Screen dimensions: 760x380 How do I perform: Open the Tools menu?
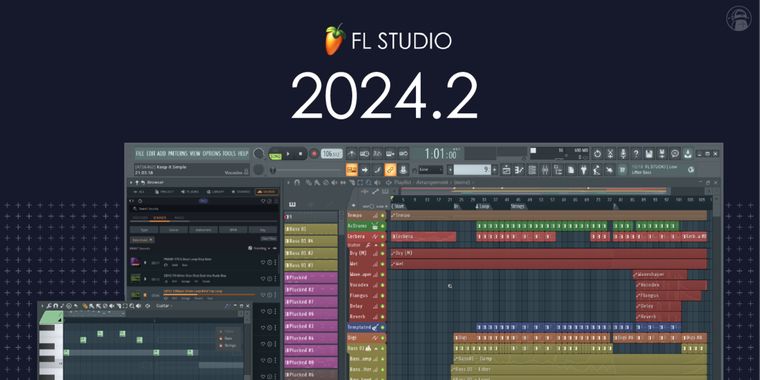pos(229,154)
